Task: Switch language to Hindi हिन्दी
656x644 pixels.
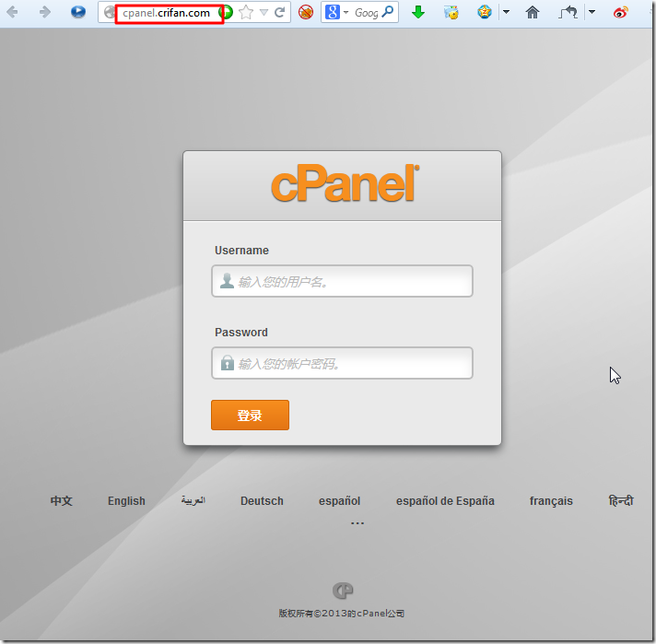Action: (621, 500)
